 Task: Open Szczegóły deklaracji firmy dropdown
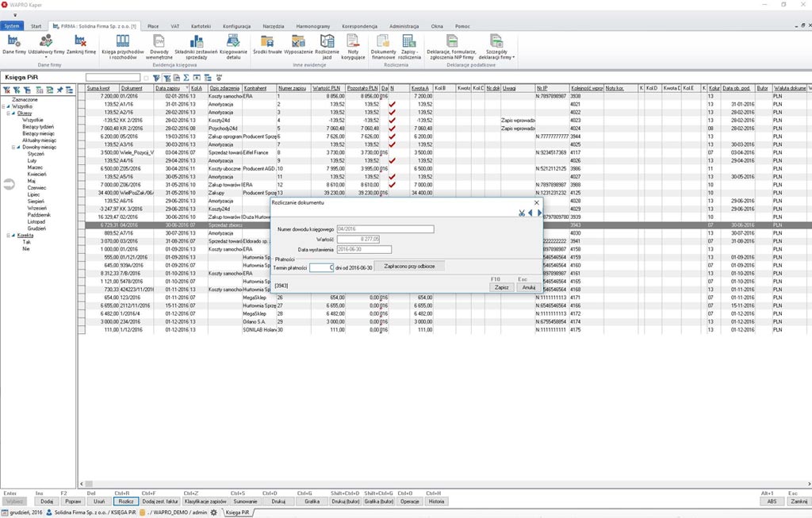click(497, 46)
